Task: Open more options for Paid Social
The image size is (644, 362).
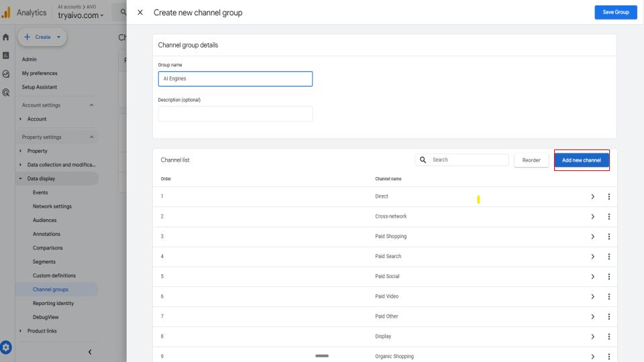Action: point(608,277)
